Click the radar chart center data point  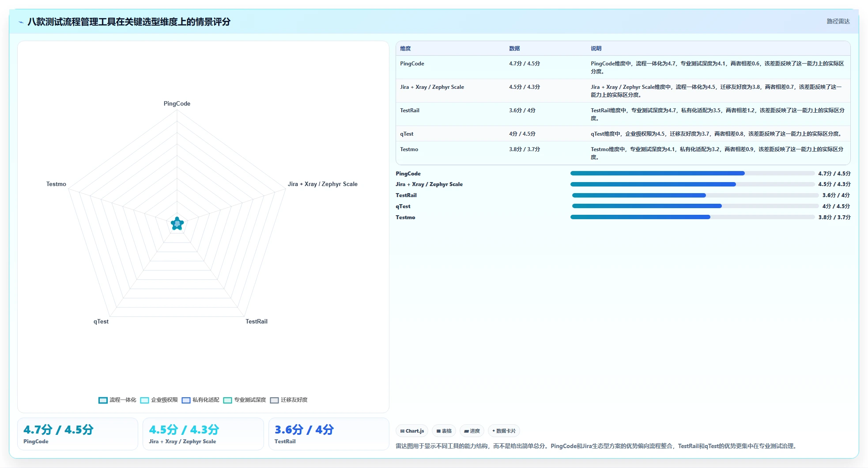177,224
